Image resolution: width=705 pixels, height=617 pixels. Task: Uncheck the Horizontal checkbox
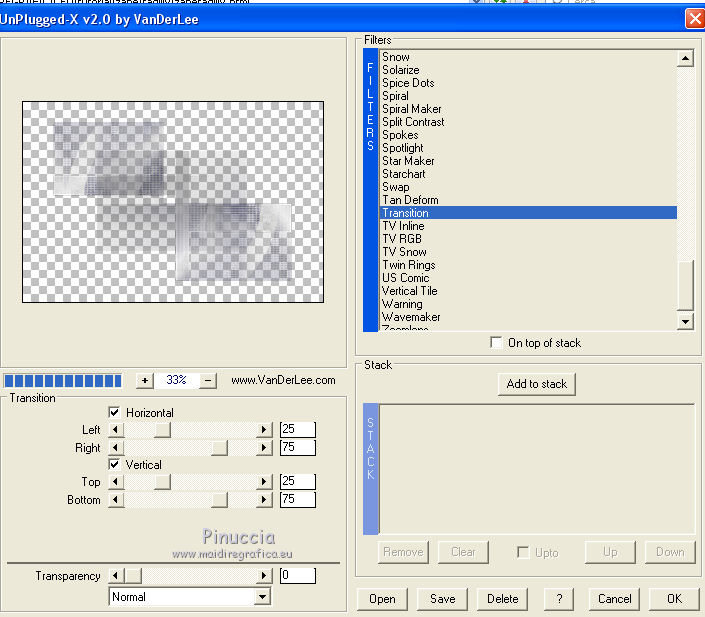[114, 412]
